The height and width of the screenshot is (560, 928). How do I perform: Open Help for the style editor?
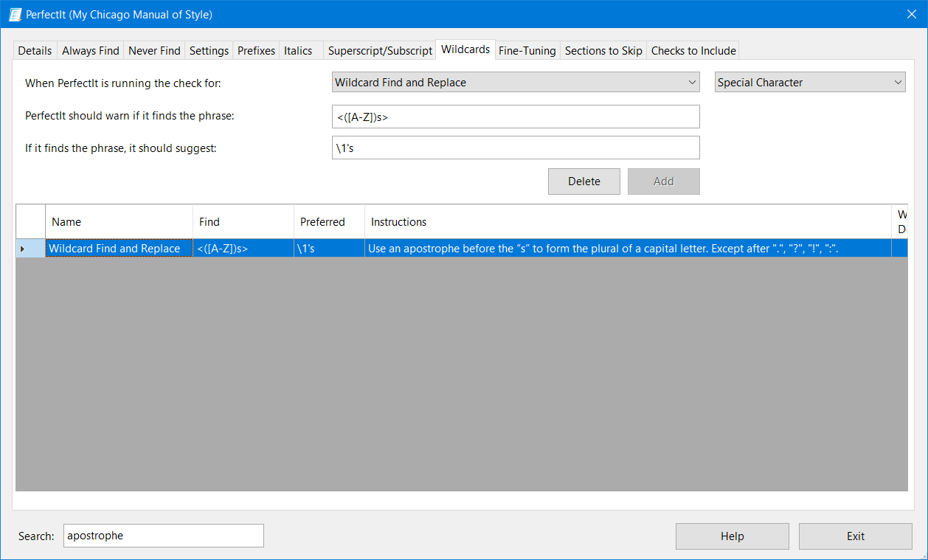[x=733, y=536]
